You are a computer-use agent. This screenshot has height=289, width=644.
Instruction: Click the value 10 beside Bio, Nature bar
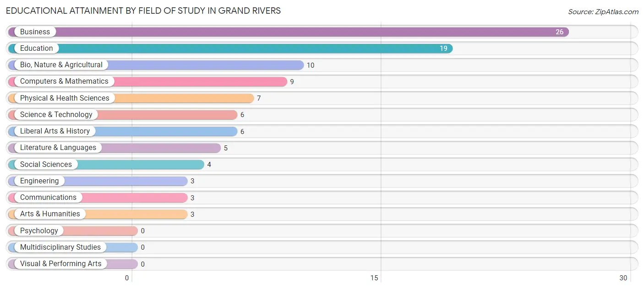(311, 65)
